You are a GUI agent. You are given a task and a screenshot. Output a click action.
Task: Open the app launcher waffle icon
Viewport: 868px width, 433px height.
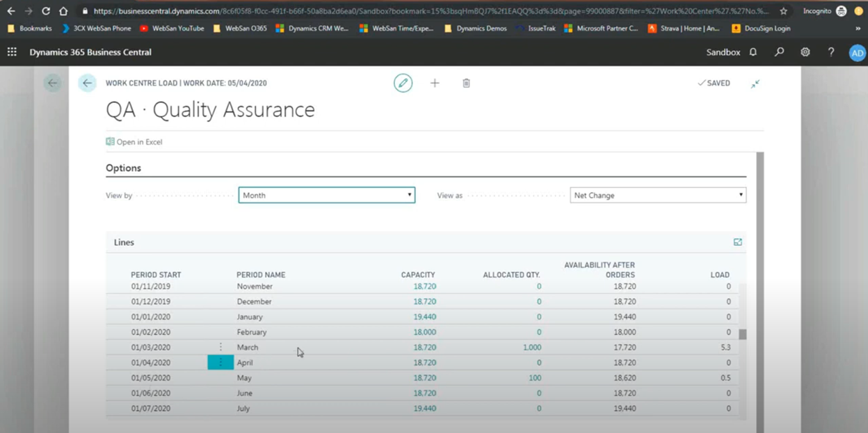tap(12, 52)
